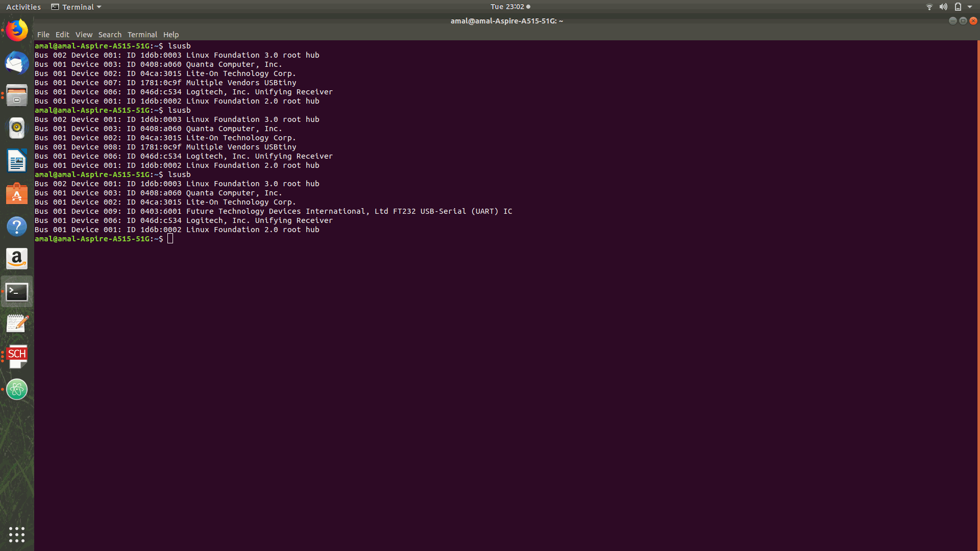Open Ubuntu Software store icon
The height and width of the screenshot is (551, 980).
pos(17,194)
